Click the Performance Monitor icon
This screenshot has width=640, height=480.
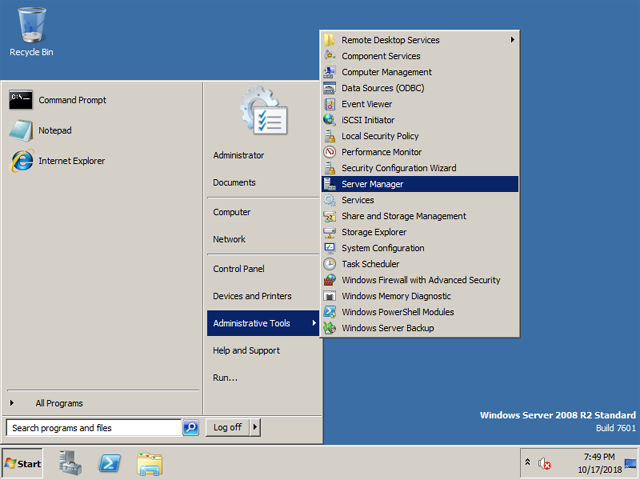(x=329, y=152)
